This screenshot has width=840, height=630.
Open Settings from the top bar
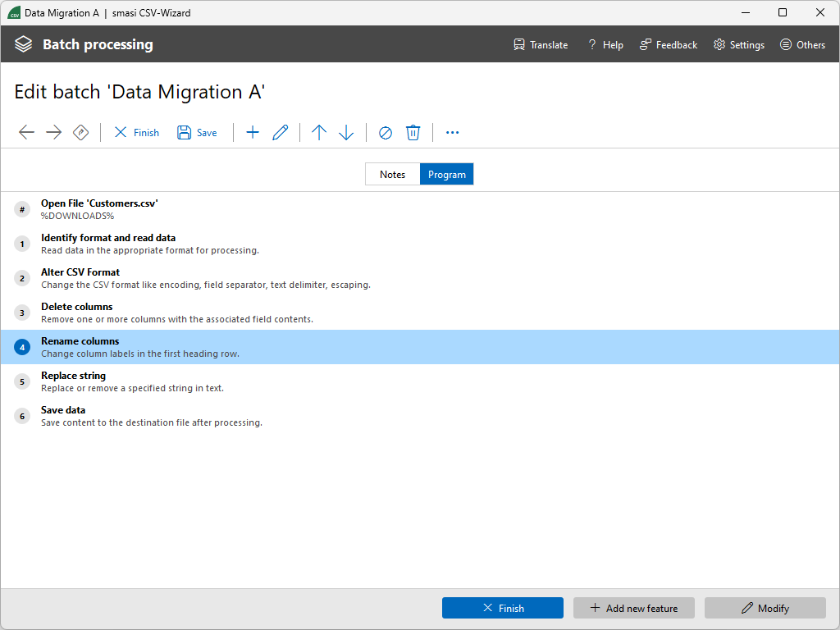tap(738, 44)
